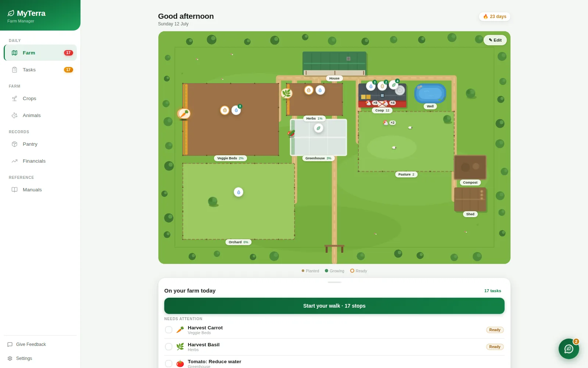This screenshot has width=588, height=368.
Task: Click the Greenhouse 3% label
Action: point(318,158)
